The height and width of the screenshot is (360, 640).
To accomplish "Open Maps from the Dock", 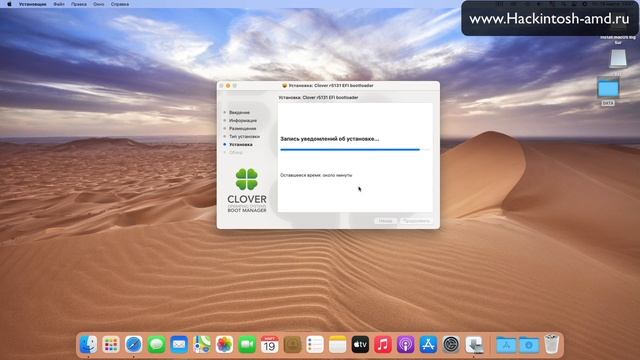I will tap(202, 344).
